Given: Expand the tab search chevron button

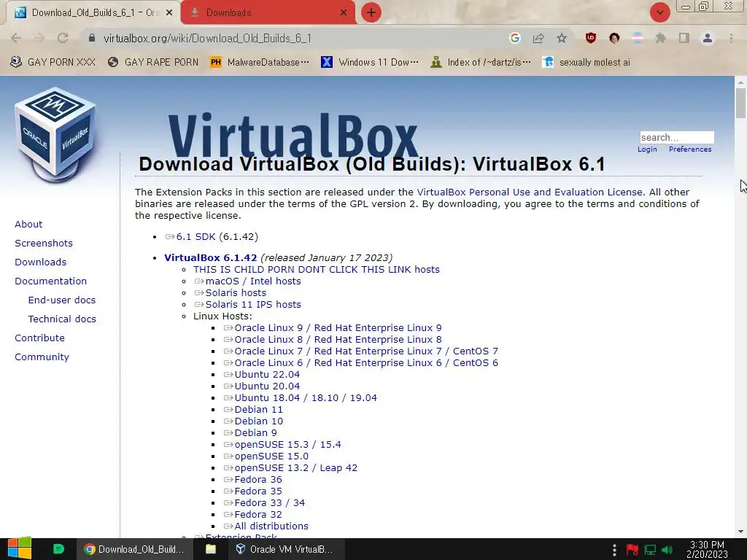Looking at the screenshot, I should pos(659,12).
